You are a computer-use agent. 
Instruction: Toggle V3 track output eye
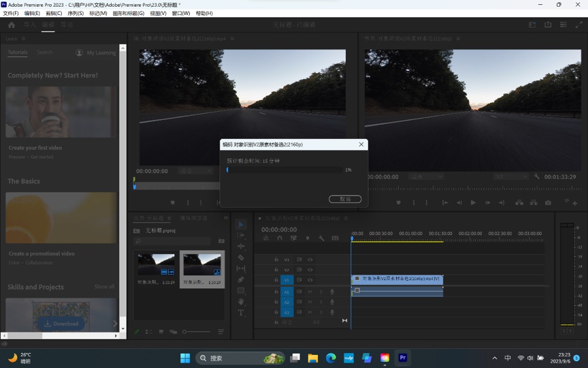[310, 260]
